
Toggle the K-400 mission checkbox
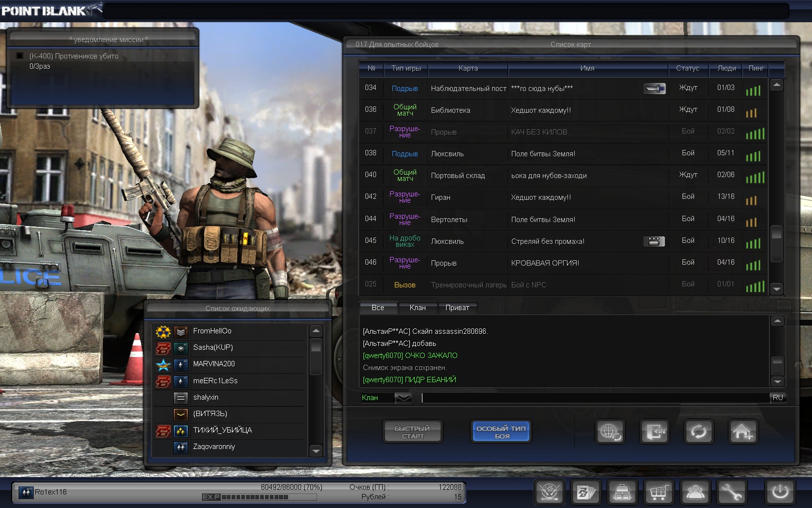pos(19,56)
